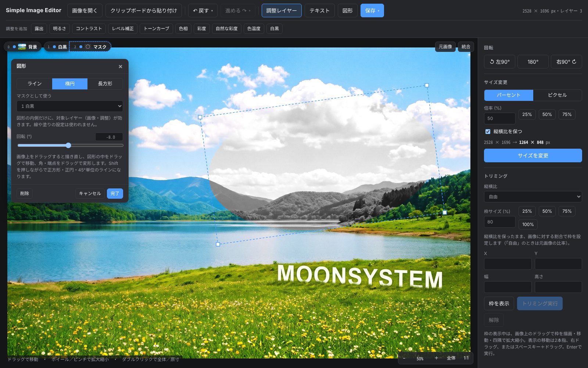Viewport: 588px width, 368px height.
Task: Click the 背景 layer thumbnail
Action: click(22, 47)
